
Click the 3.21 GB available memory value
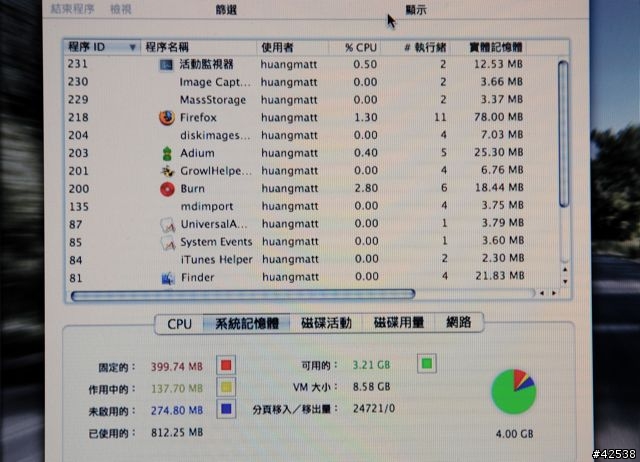371,365
